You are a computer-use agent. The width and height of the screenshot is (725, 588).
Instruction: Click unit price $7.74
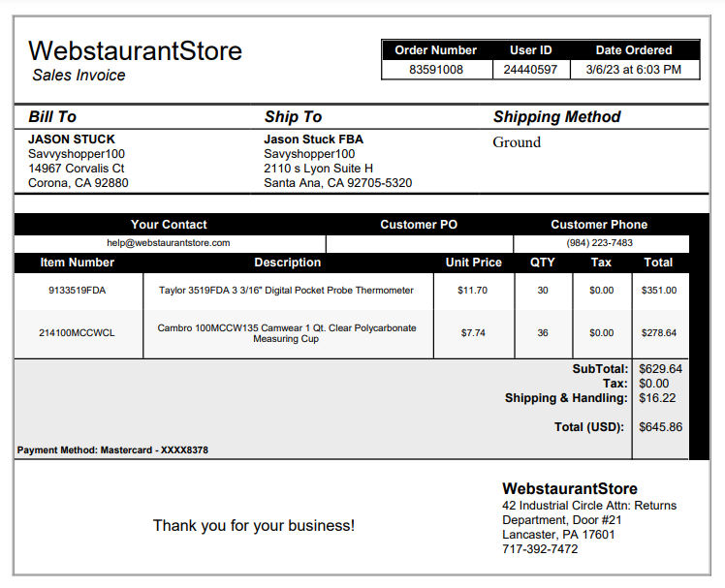pos(473,333)
